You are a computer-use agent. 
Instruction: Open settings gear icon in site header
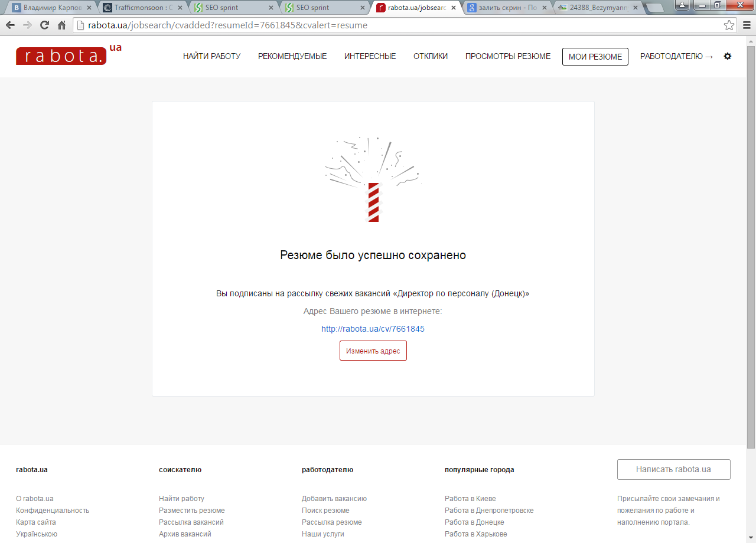point(728,56)
